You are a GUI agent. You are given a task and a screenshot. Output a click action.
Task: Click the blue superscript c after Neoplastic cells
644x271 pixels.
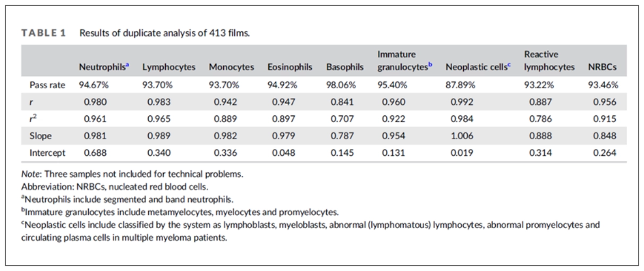pos(509,65)
